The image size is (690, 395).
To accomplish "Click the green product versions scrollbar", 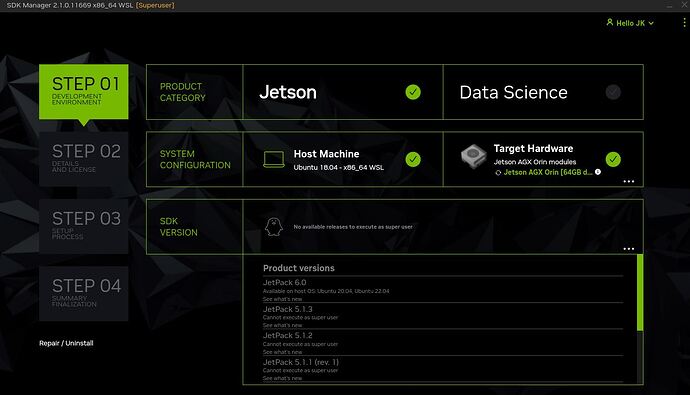I will [x=640, y=292].
